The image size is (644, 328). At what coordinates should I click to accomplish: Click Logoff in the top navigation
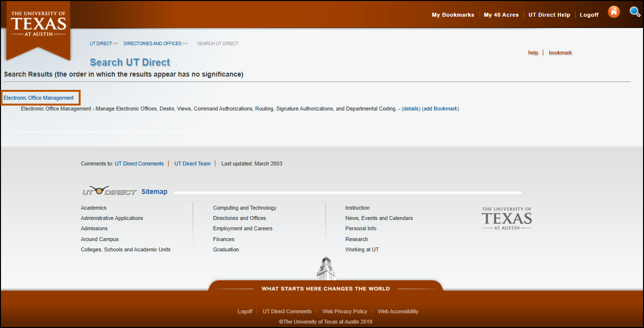[x=589, y=15]
